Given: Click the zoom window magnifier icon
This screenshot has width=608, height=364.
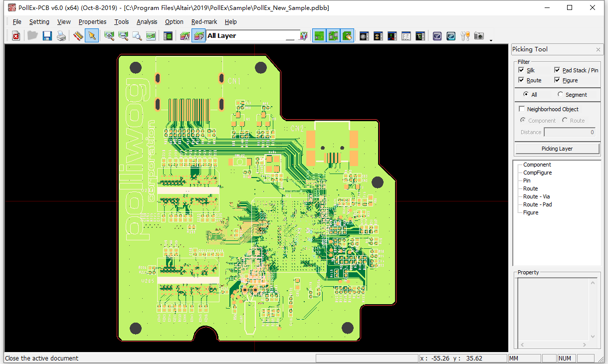Looking at the screenshot, I should coord(137,36).
